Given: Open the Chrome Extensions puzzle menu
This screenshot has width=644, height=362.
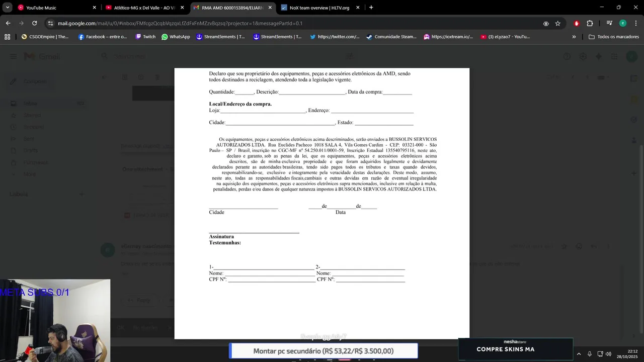Looking at the screenshot, I should (x=590, y=23).
